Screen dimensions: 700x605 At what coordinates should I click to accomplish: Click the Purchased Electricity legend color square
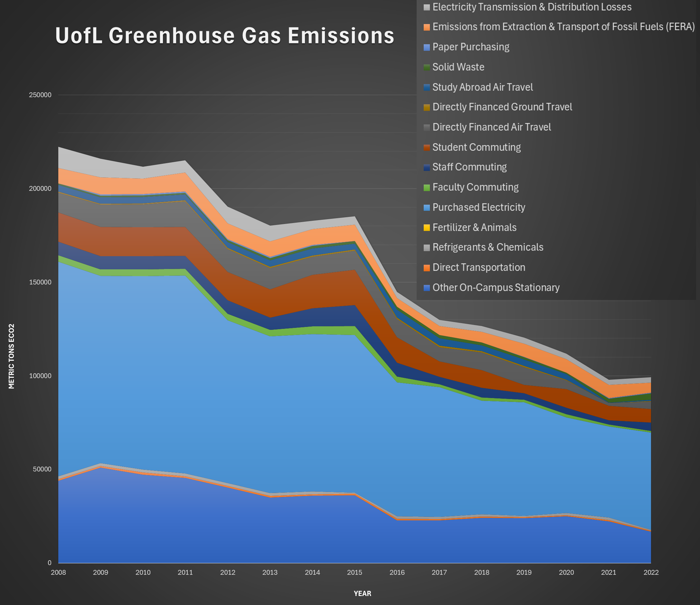pos(427,208)
